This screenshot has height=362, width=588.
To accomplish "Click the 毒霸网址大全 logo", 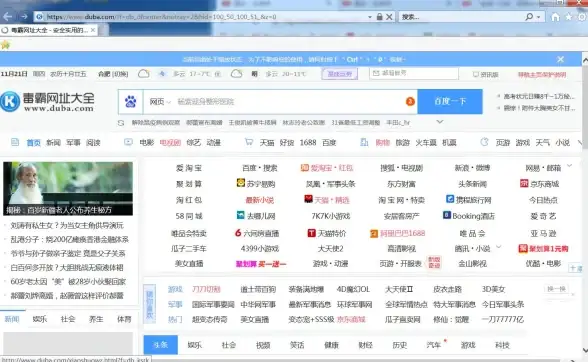I will click(x=48, y=102).
